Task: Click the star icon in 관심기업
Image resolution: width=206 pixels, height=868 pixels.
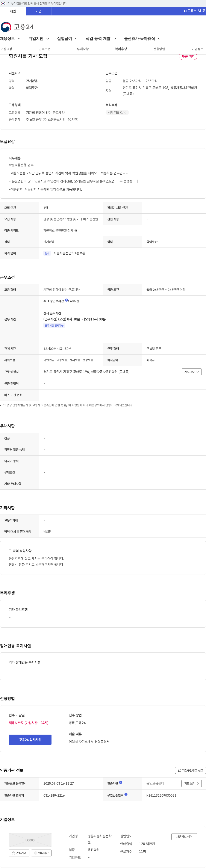Action: 14,853
